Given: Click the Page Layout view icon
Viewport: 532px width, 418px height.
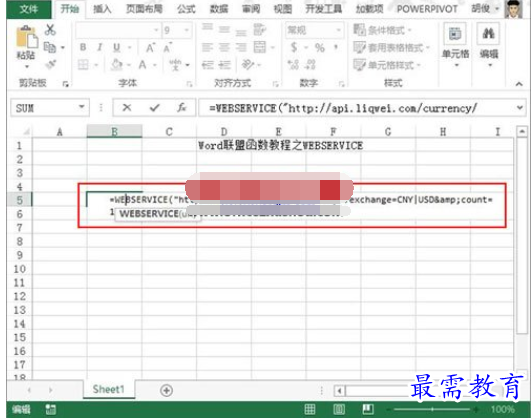Looking at the screenshot, I should point(339,409).
